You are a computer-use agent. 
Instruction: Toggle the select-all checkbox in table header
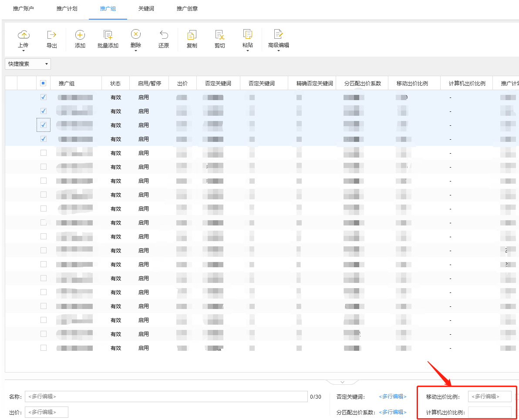tap(43, 83)
